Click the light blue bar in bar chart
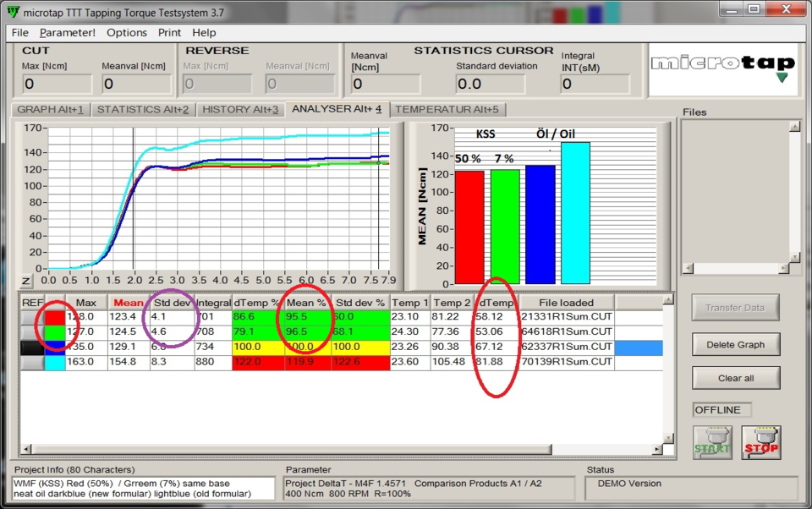Image resolution: width=812 pixels, height=509 pixels. (575, 213)
